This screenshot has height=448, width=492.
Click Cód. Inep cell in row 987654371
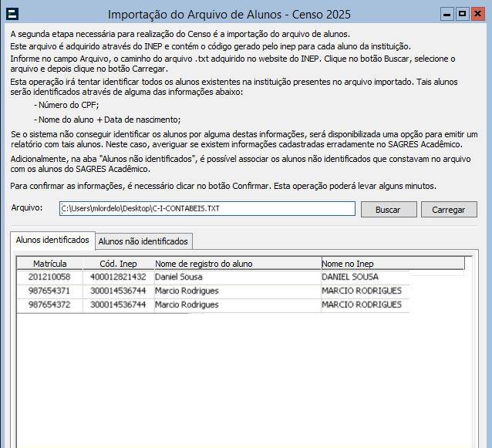click(118, 291)
